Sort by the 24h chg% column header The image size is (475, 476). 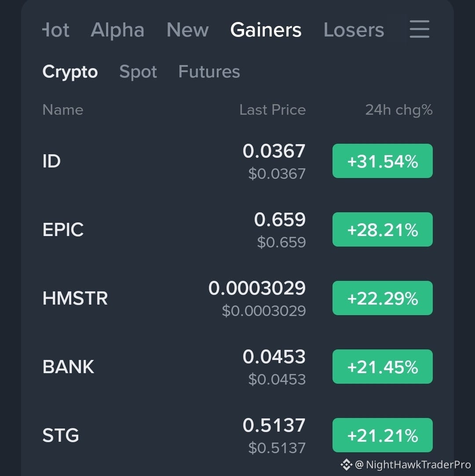399,109
